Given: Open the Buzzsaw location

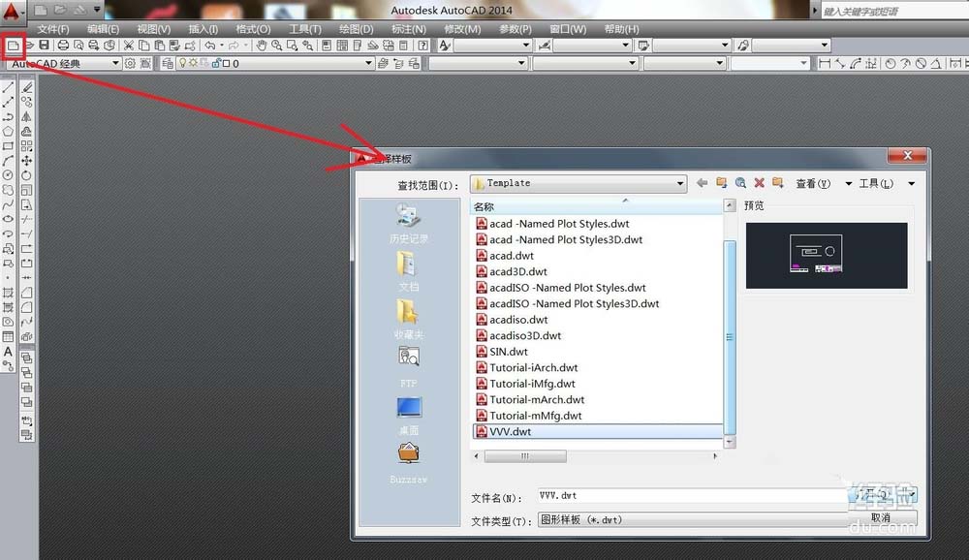Looking at the screenshot, I should click(409, 463).
